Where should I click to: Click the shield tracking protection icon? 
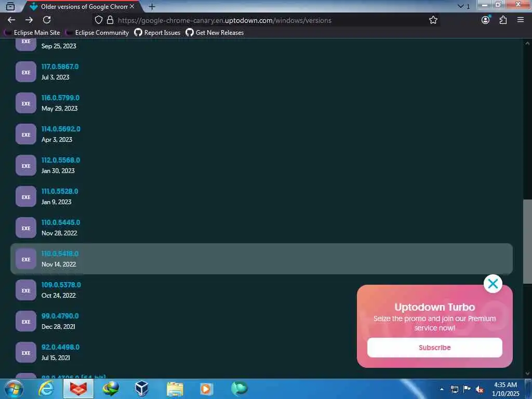coord(98,20)
